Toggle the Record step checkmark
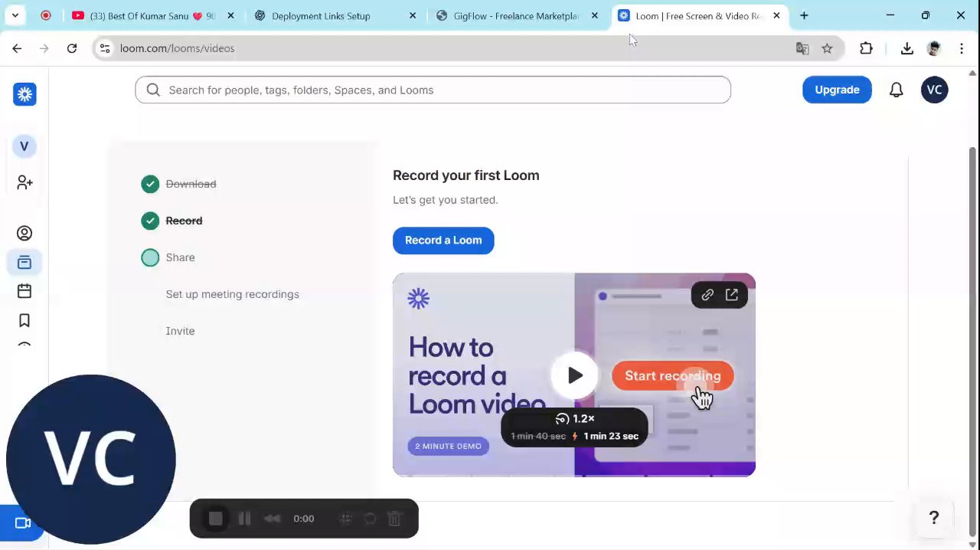This screenshot has height=550, width=980. (x=150, y=221)
